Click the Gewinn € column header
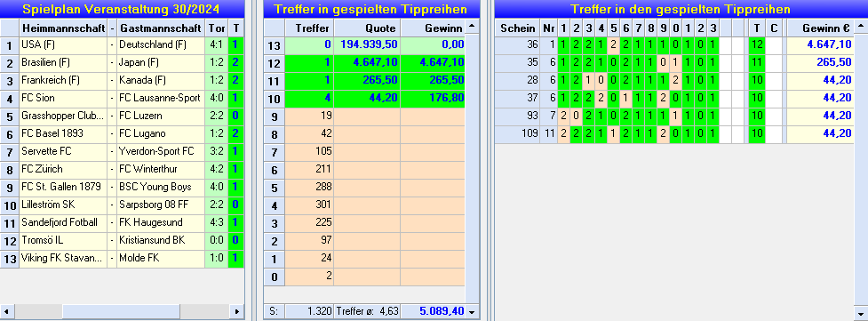This screenshot has height=321, width=868. coord(820,28)
